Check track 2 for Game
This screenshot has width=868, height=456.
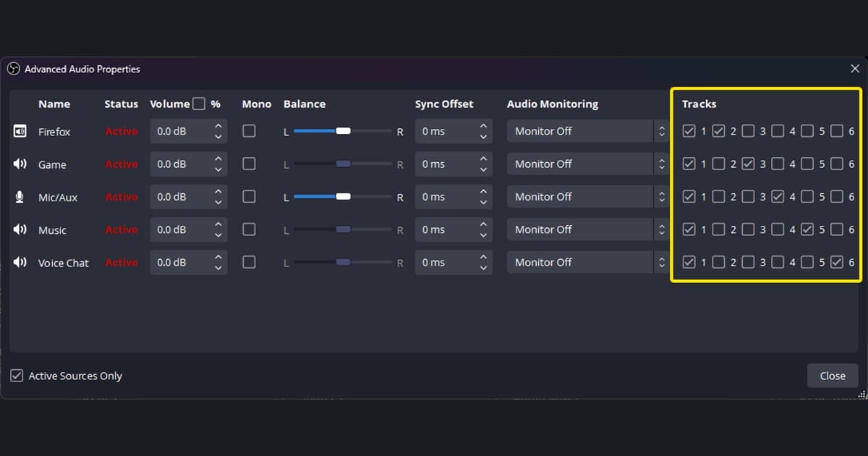coord(718,164)
